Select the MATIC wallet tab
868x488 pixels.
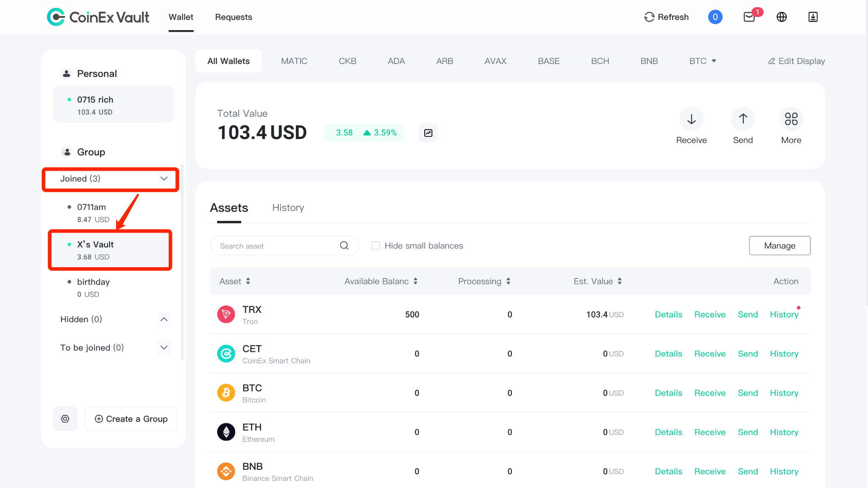[x=294, y=61]
